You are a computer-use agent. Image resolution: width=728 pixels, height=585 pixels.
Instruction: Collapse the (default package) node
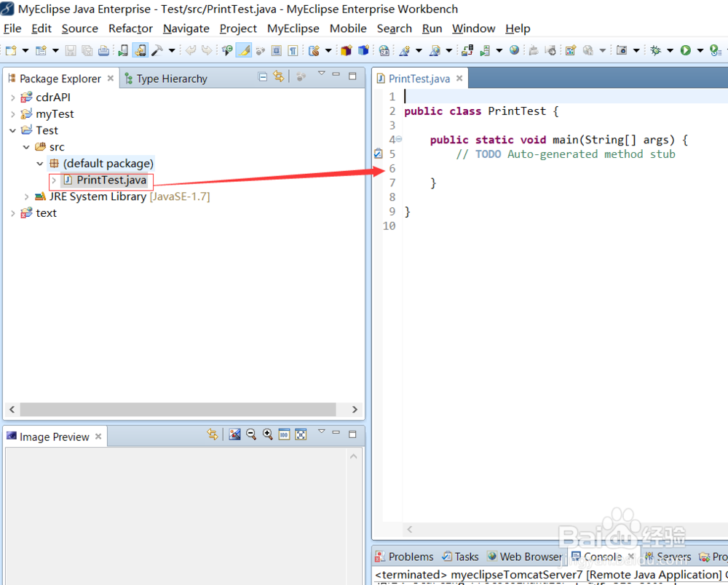[40, 164]
